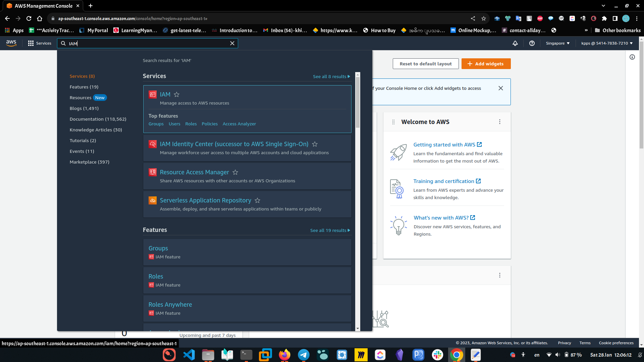
Task: Open the Region selector Singapore dropdown
Action: click(x=557, y=43)
